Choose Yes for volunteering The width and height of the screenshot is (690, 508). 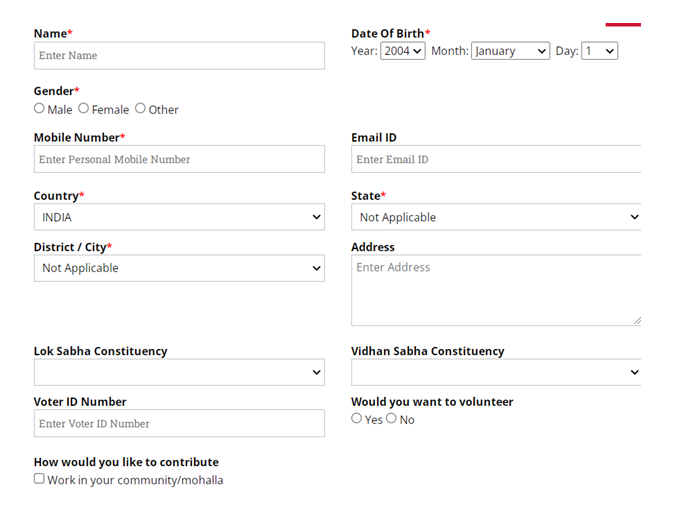click(x=357, y=418)
